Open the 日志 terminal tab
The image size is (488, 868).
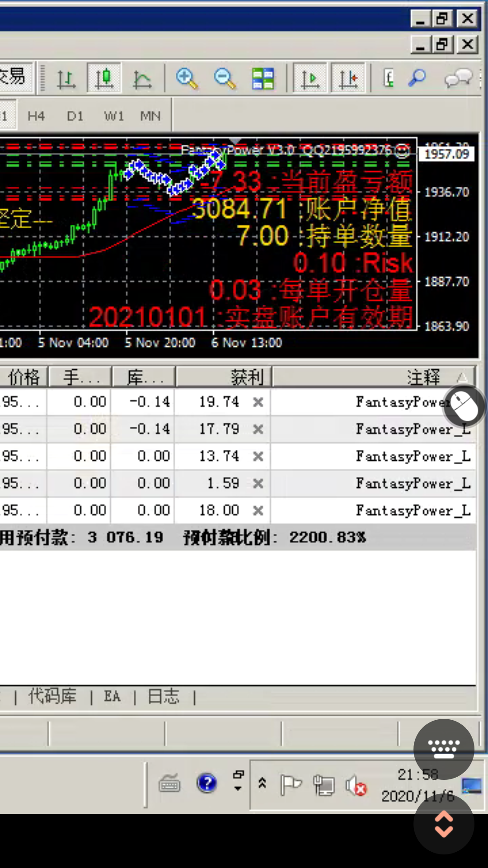point(164,696)
